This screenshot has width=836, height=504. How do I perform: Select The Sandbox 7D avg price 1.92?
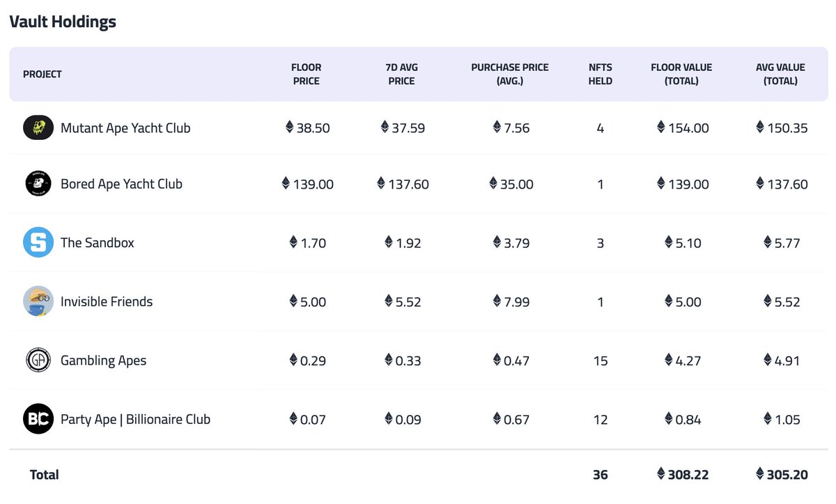[403, 243]
